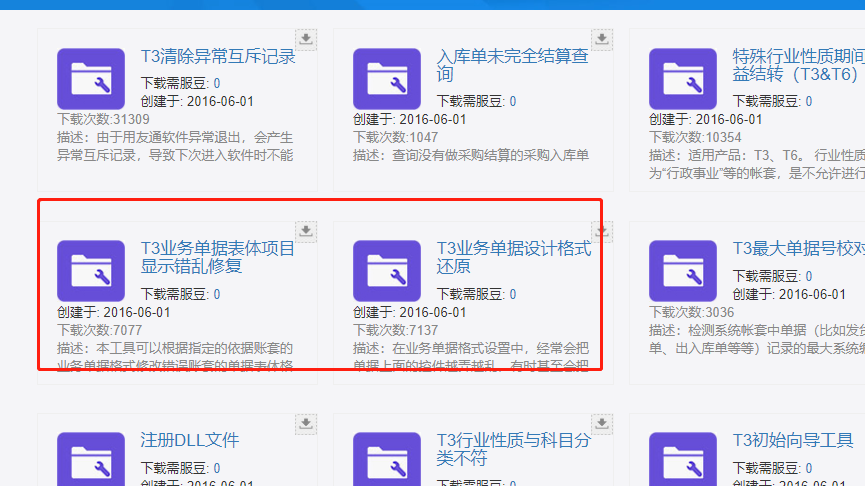Click download icon on 入库单未完全结算查询 card

click(x=602, y=39)
